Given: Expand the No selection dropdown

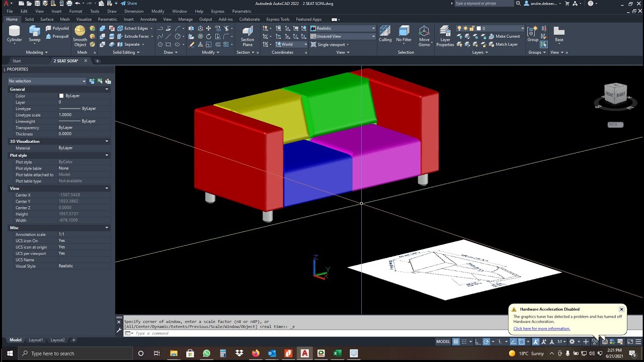Looking at the screenshot, I should click(x=47, y=81).
